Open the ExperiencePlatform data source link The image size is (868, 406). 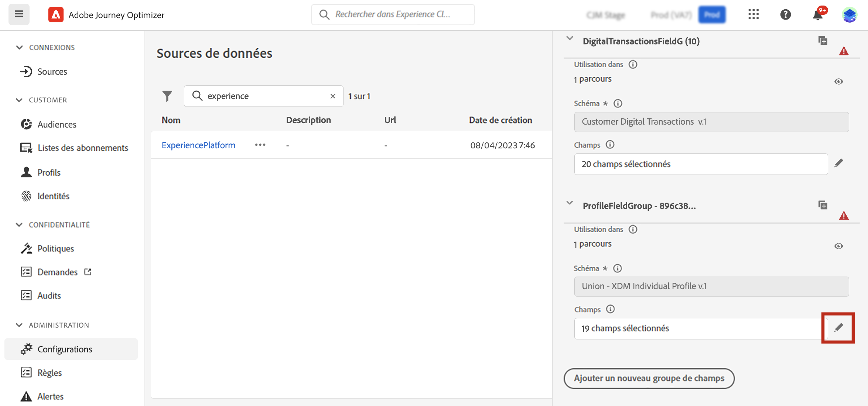click(198, 145)
